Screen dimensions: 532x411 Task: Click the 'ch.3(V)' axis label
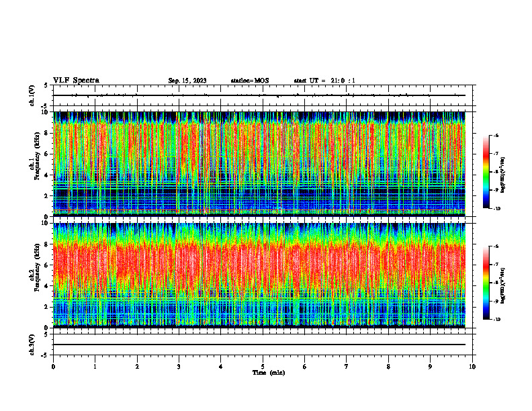click(x=32, y=345)
